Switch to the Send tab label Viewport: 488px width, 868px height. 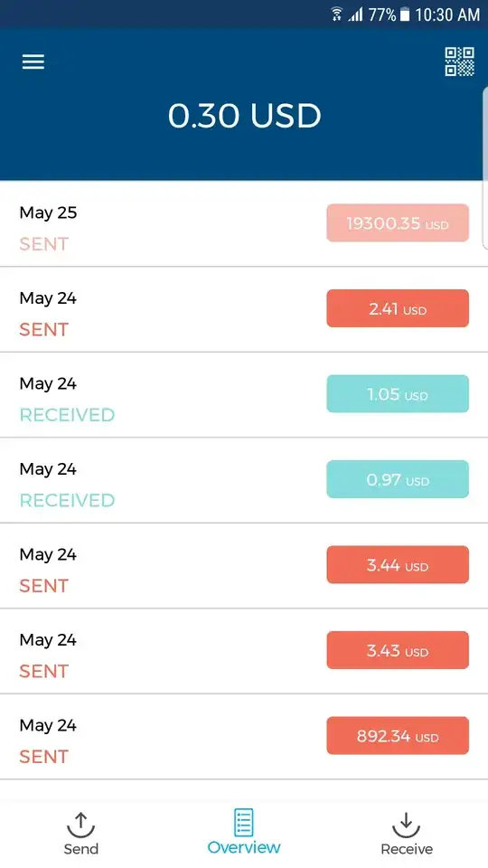[x=80, y=849]
